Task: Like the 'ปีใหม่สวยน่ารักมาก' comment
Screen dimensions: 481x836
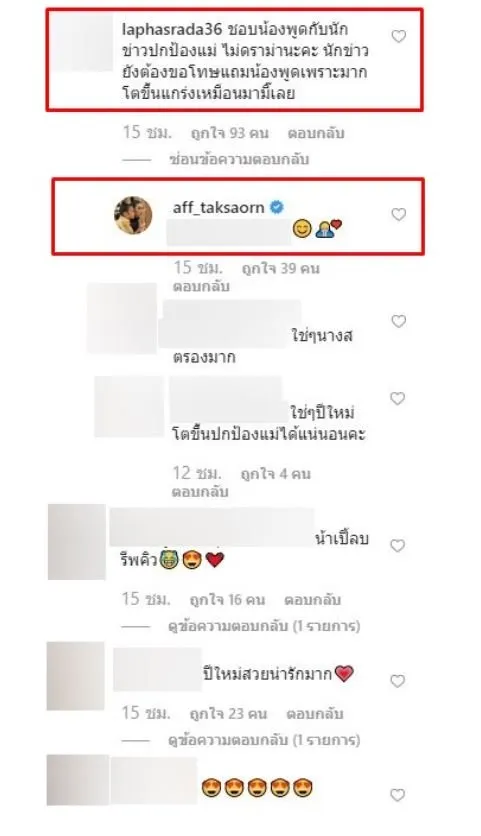Action: tap(398, 681)
